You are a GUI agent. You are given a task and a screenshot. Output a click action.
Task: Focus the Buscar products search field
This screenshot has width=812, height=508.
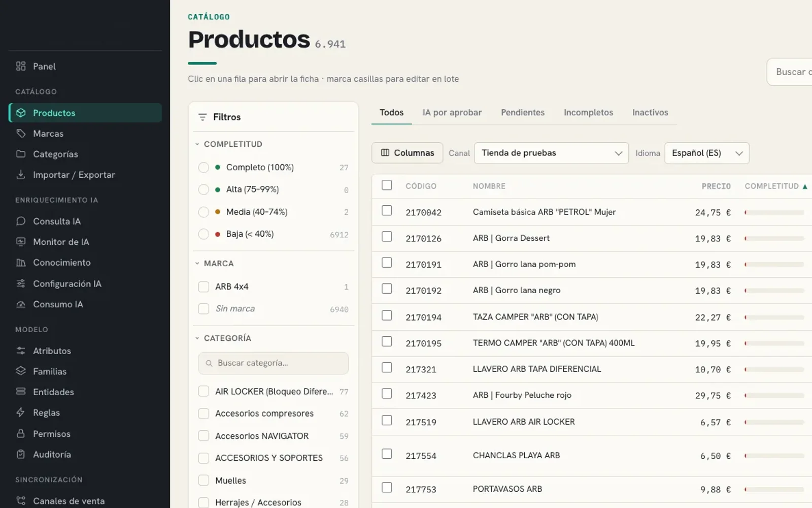(x=790, y=72)
